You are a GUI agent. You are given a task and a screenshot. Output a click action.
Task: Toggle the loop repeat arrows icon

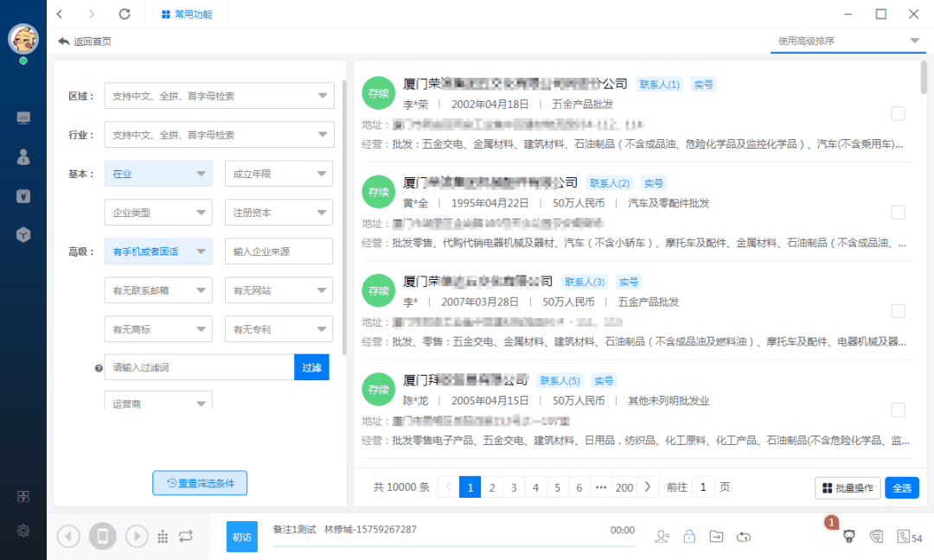coord(186,536)
